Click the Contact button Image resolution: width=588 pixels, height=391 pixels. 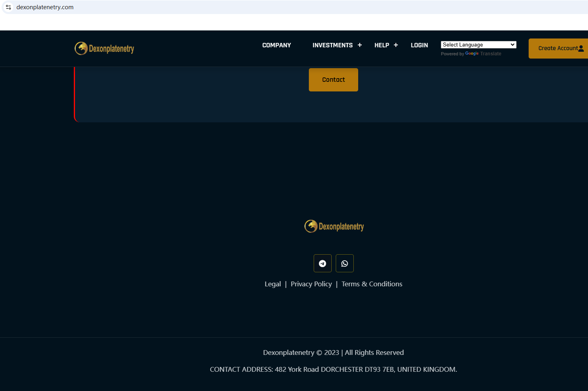333,80
